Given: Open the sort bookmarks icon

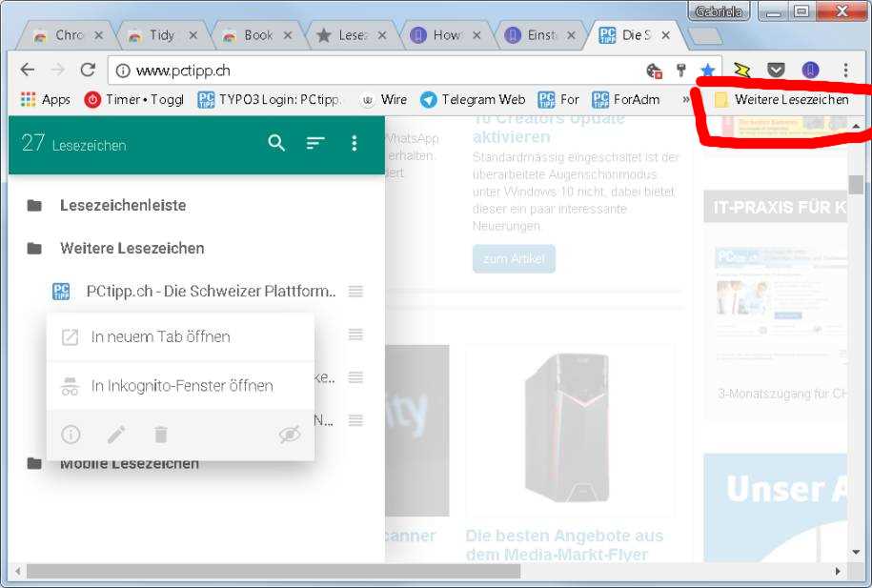Looking at the screenshot, I should [x=315, y=144].
